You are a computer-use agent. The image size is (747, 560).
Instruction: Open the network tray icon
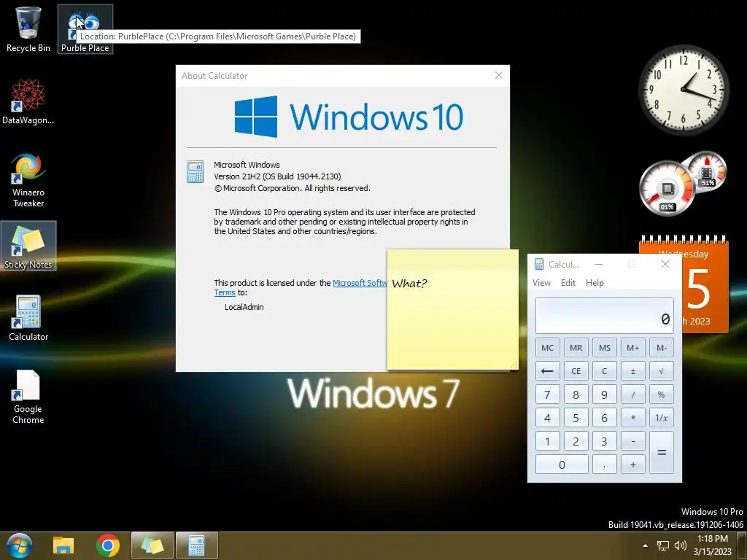662,545
